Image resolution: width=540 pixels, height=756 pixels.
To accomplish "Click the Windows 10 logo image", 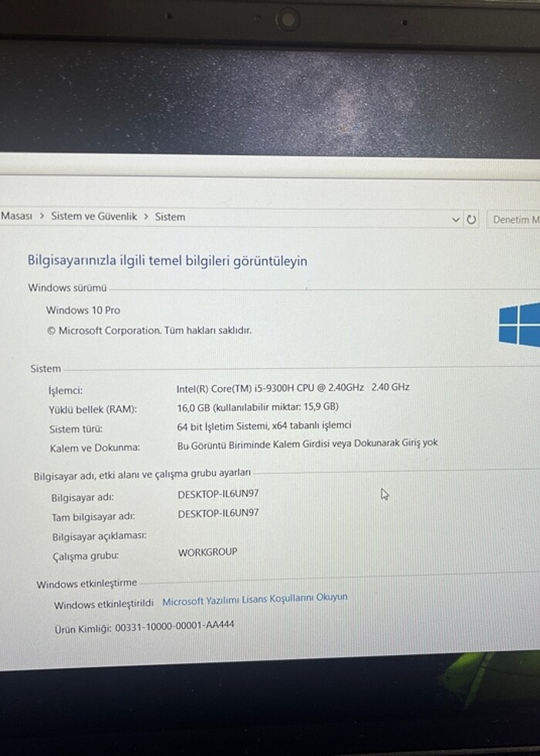I will (519, 324).
